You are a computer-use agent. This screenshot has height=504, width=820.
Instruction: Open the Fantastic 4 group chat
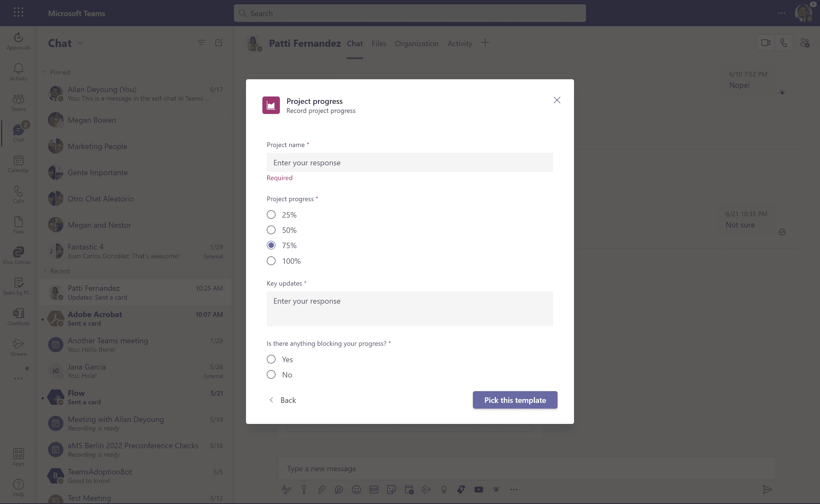(135, 251)
